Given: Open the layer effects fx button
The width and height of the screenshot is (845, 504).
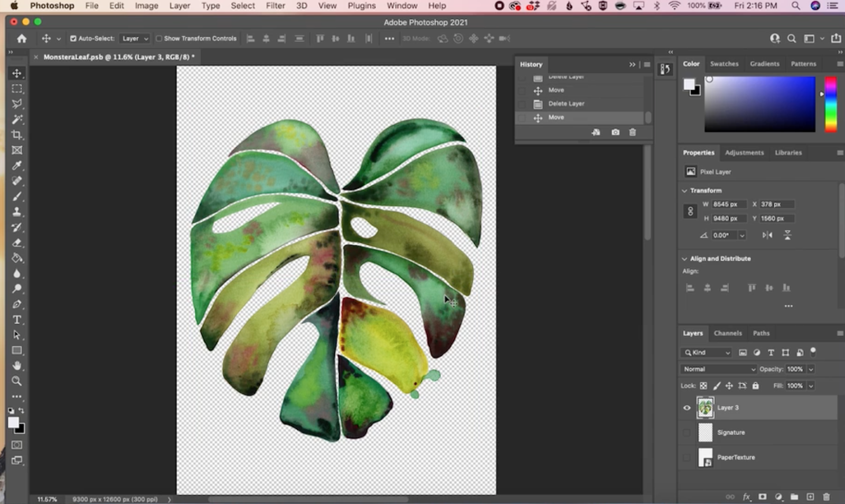Looking at the screenshot, I should coord(746,497).
